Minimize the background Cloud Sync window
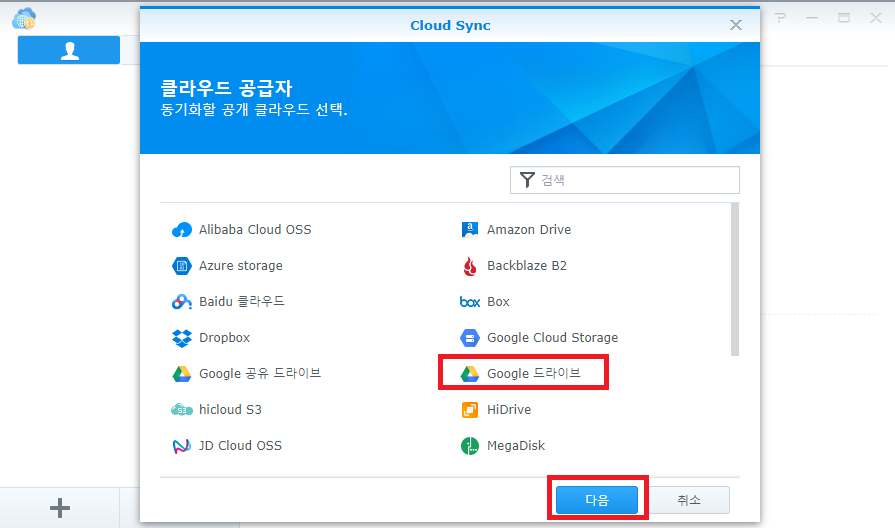 point(812,18)
